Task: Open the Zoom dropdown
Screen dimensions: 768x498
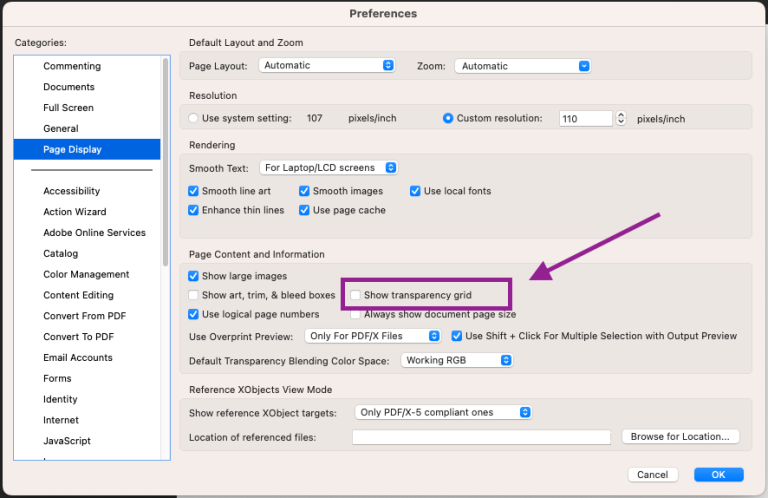Action: pyautogui.click(x=523, y=66)
